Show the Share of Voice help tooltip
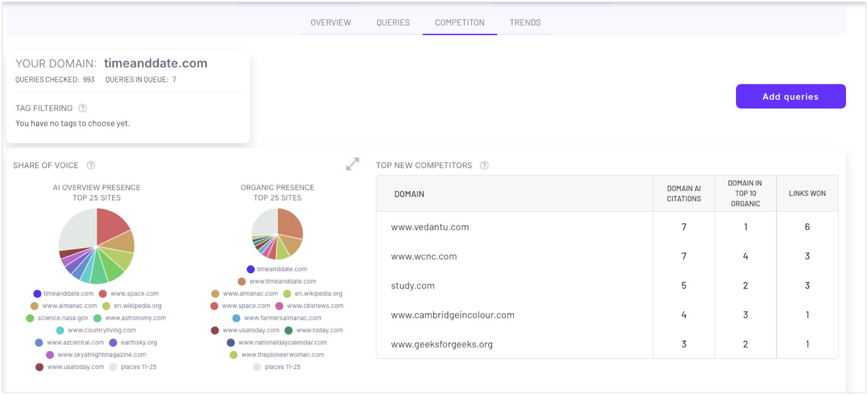Screen dimensions: 868x395 click(x=91, y=165)
